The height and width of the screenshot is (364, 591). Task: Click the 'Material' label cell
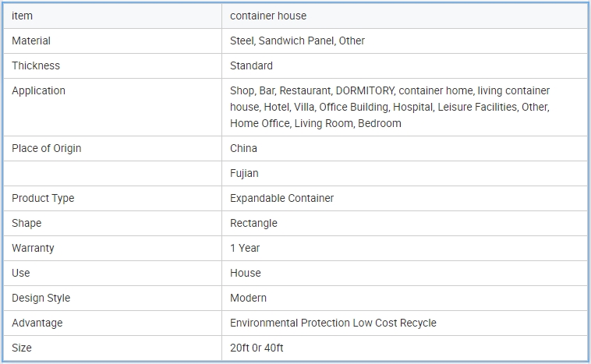tap(31, 41)
